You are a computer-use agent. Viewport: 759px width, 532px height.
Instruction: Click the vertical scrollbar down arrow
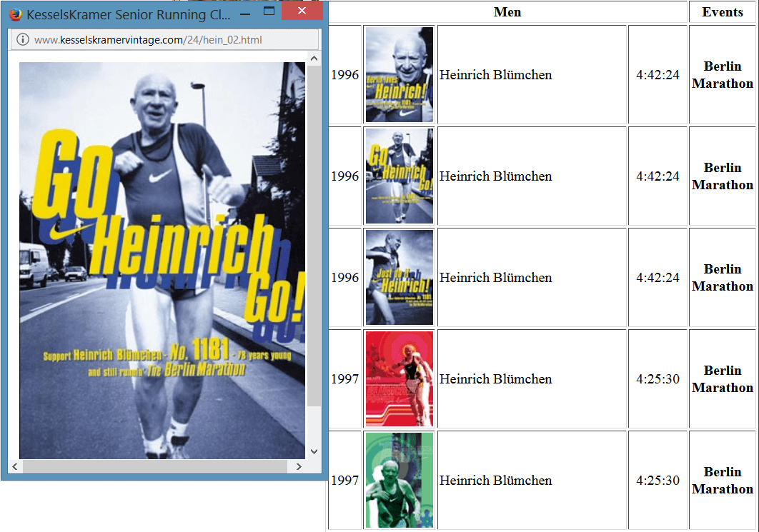[x=314, y=451]
